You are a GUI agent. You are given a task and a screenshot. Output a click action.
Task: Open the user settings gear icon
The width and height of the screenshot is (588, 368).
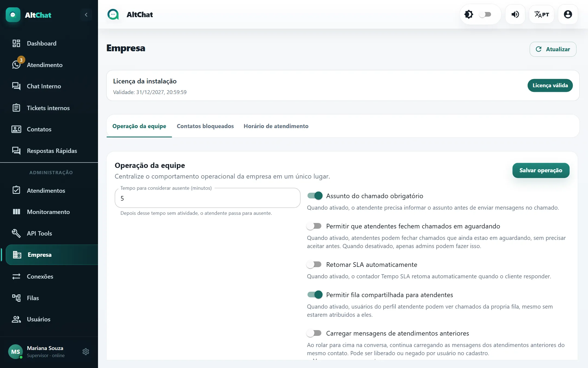click(86, 352)
